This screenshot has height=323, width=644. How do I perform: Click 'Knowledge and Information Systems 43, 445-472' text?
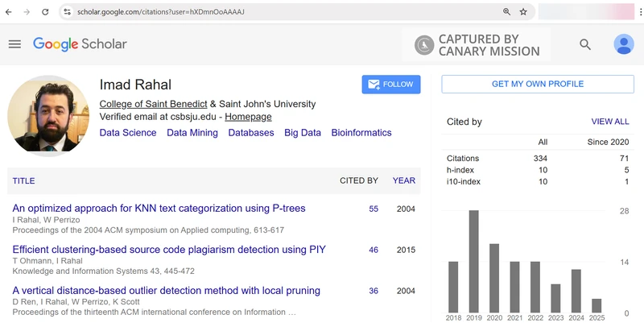tap(104, 271)
